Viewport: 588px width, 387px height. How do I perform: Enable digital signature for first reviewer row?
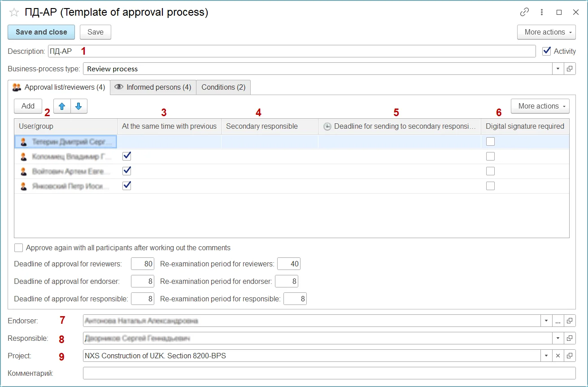pyautogui.click(x=490, y=142)
